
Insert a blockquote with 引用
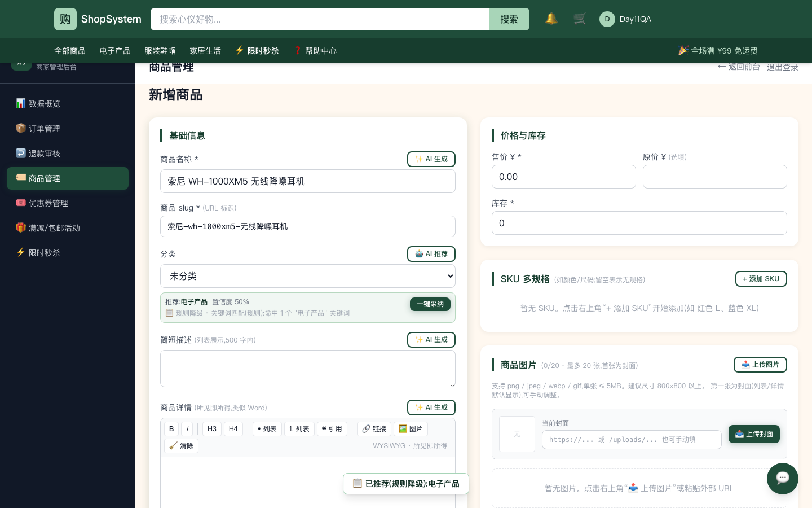[x=332, y=429]
